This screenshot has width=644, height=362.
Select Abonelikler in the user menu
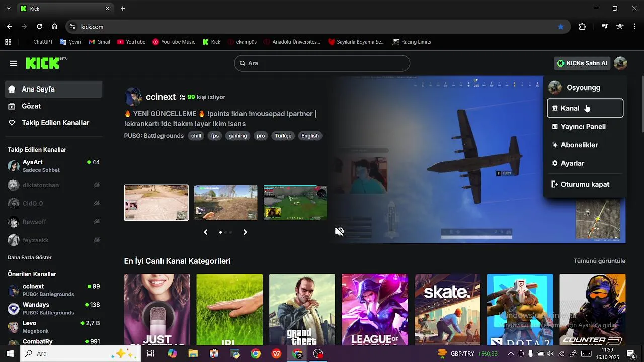point(585,145)
